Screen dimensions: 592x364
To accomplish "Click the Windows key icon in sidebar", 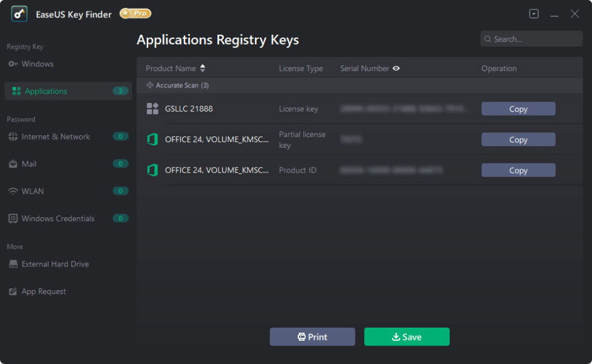I will [x=13, y=64].
